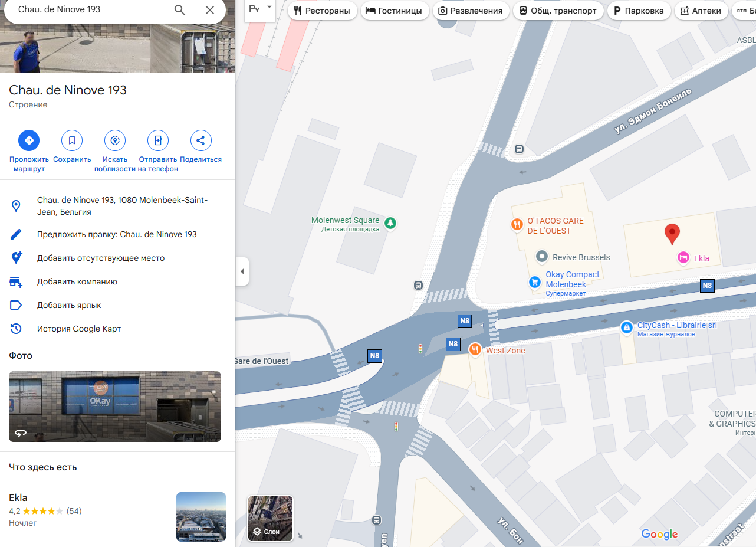Click the red location pin on the map
The width and height of the screenshot is (756, 547).
pyautogui.click(x=672, y=234)
